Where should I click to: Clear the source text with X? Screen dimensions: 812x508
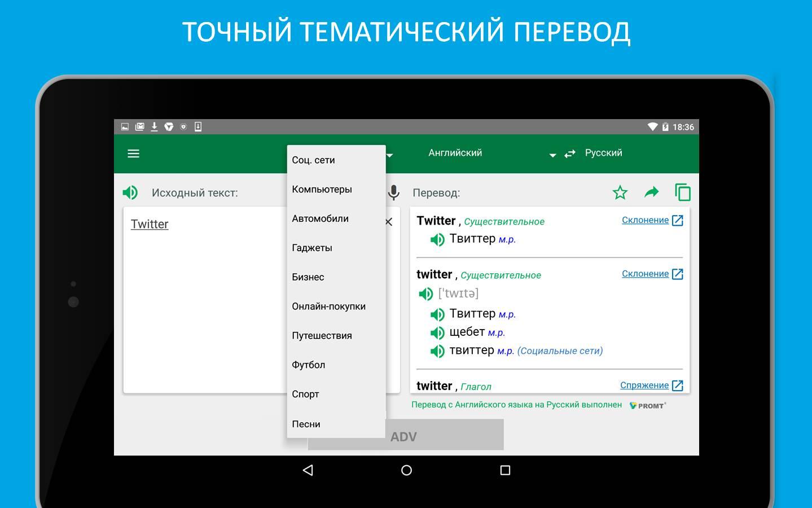pyautogui.click(x=389, y=222)
